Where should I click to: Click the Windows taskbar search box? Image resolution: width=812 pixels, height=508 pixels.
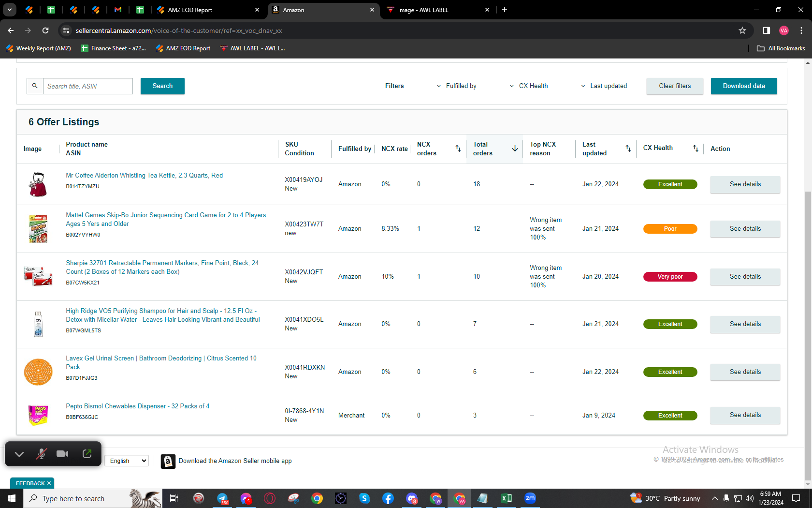(92, 498)
